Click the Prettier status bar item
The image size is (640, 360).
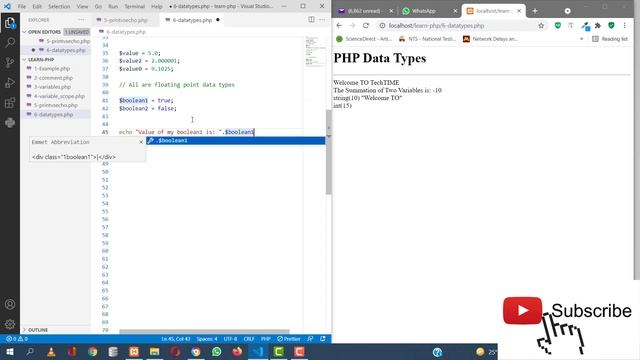(x=289, y=339)
